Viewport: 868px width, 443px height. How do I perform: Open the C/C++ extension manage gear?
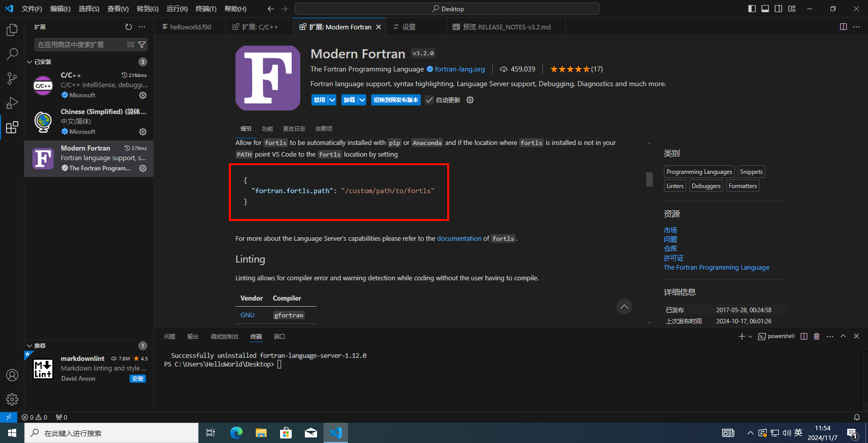[143, 95]
